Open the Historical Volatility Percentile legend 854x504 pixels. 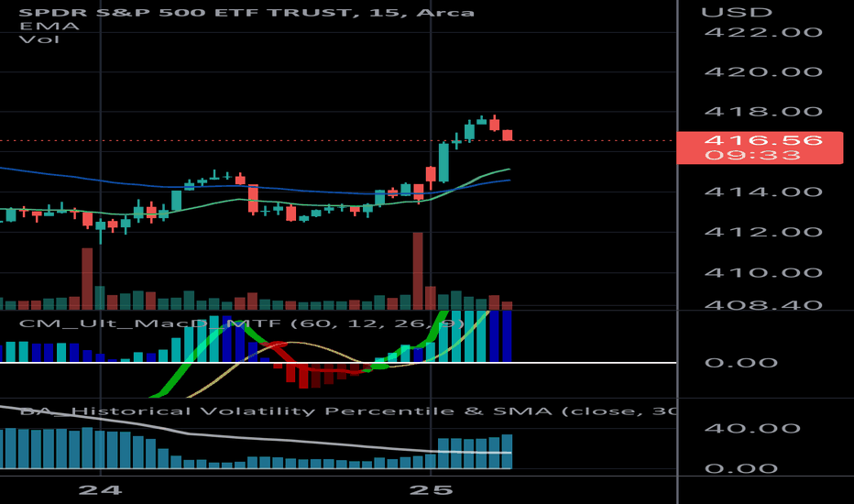[347, 411]
